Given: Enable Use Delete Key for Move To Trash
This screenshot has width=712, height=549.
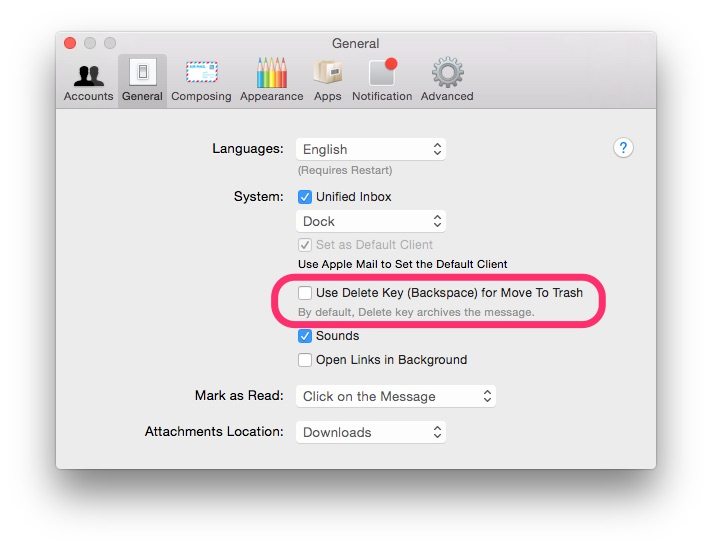Looking at the screenshot, I should (305, 293).
